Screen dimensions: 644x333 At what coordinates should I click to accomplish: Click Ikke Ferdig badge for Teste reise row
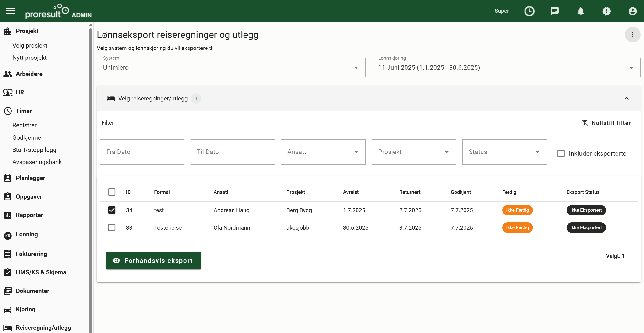[x=517, y=227]
